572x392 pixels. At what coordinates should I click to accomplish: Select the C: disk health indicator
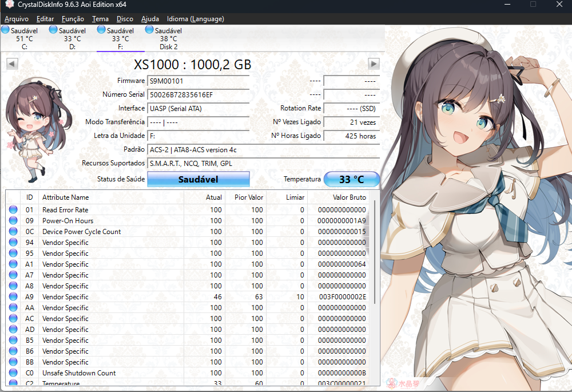click(6, 30)
